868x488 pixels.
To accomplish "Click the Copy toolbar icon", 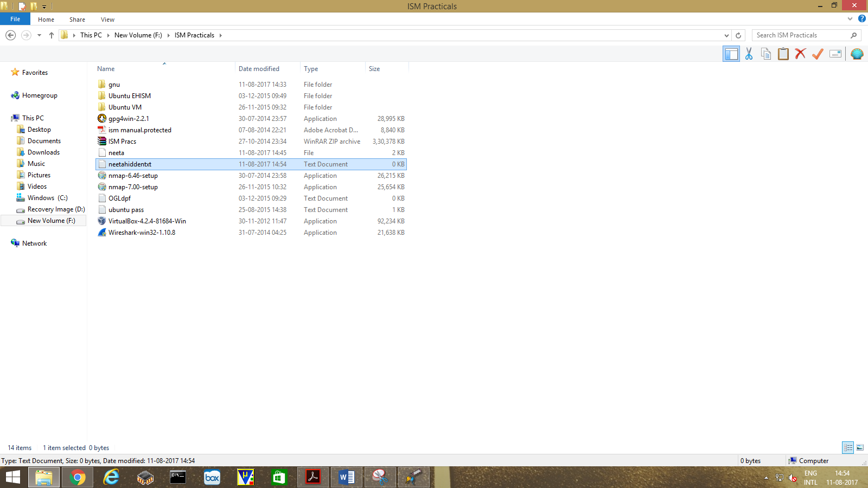I will click(766, 54).
